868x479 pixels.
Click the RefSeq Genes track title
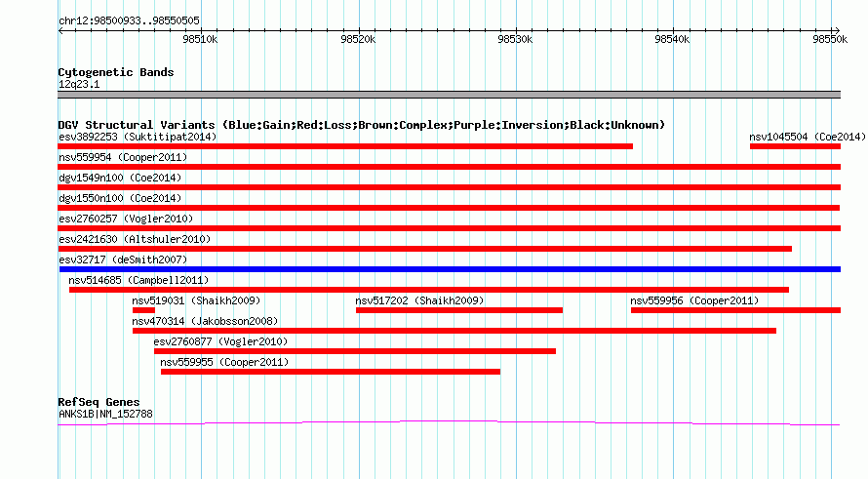[x=99, y=402]
